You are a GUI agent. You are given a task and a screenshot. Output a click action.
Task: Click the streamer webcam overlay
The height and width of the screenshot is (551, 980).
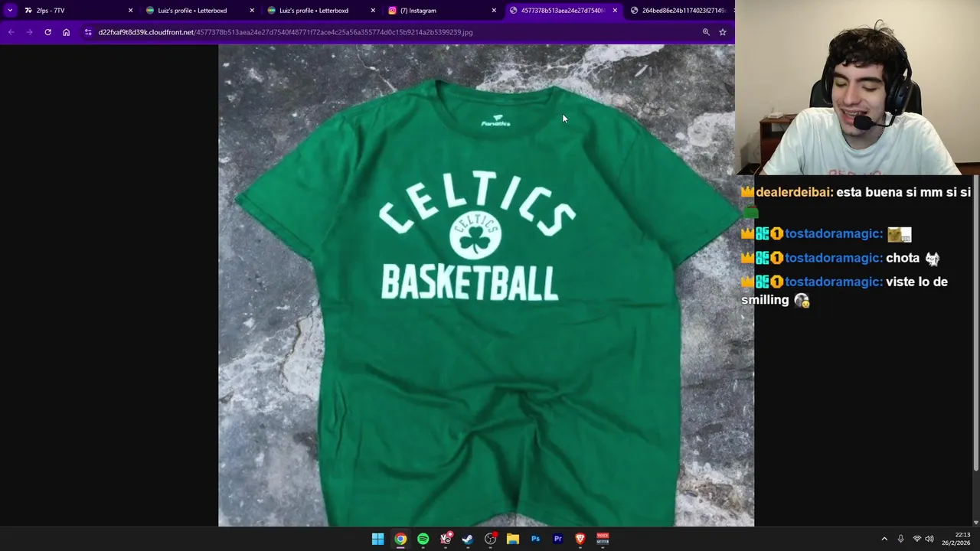pos(857,87)
